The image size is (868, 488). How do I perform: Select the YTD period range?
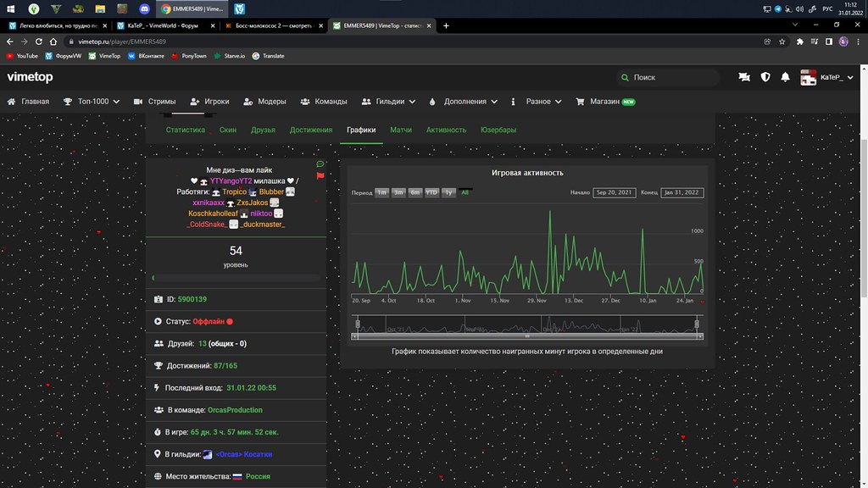[x=431, y=192]
